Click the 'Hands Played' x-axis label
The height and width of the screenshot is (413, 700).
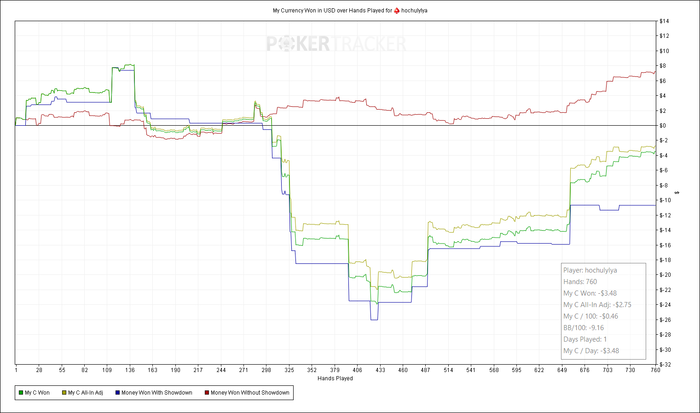335,378
